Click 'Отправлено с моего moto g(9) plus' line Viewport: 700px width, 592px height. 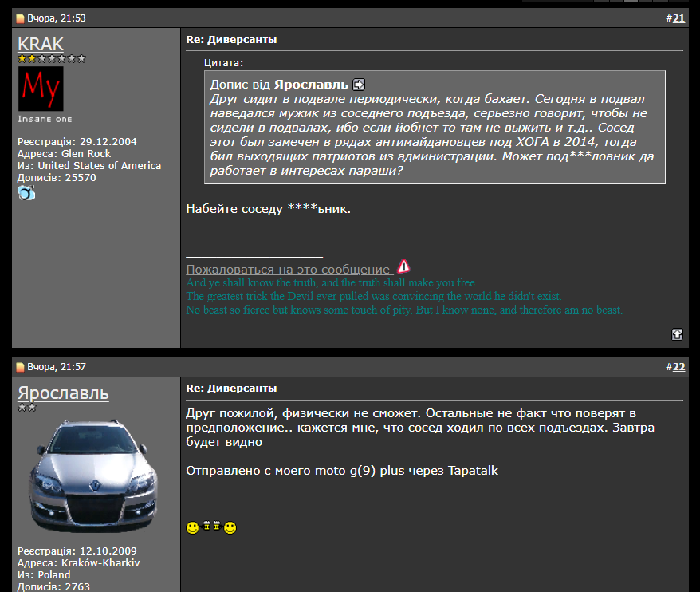point(342,471)
